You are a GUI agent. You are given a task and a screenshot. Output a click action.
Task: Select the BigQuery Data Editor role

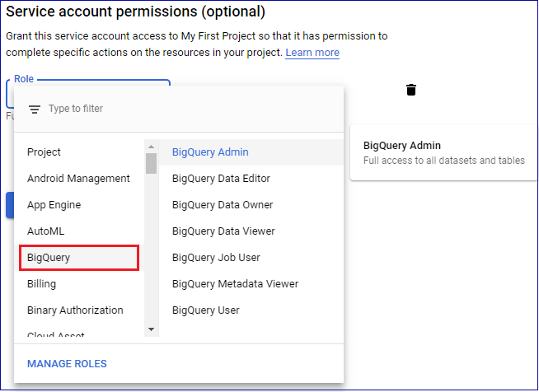click(221, 179)
